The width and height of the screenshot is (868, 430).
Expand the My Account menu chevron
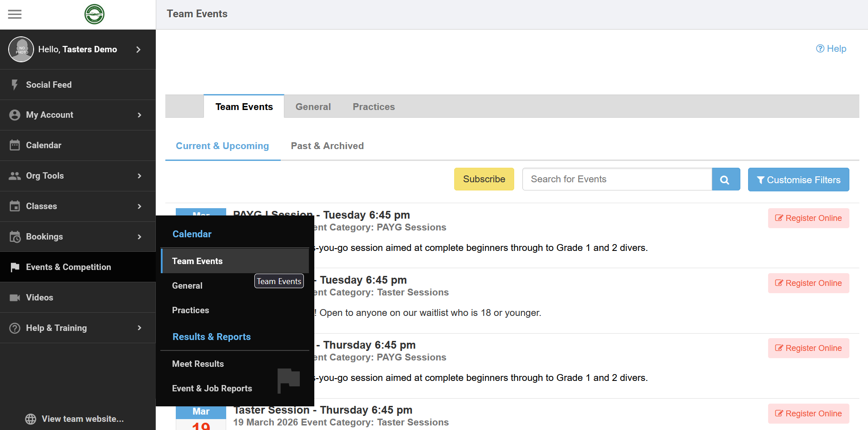coord(139,115)
